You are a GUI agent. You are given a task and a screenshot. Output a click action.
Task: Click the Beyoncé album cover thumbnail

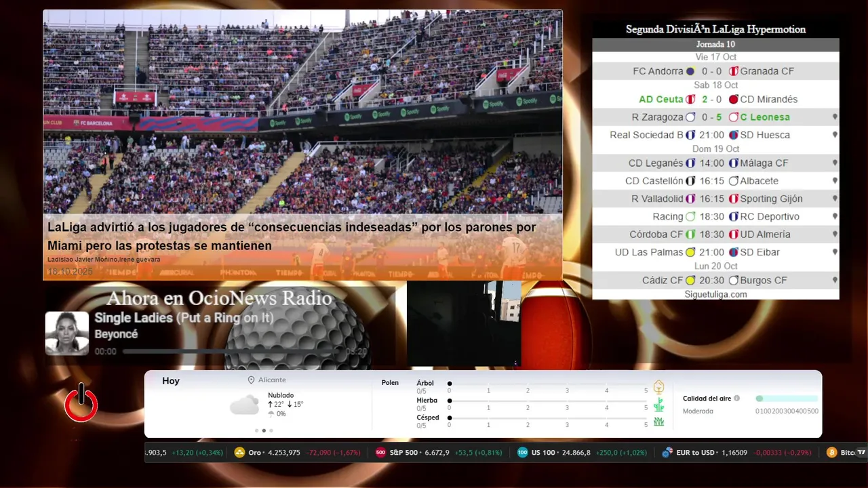point(67,333)
